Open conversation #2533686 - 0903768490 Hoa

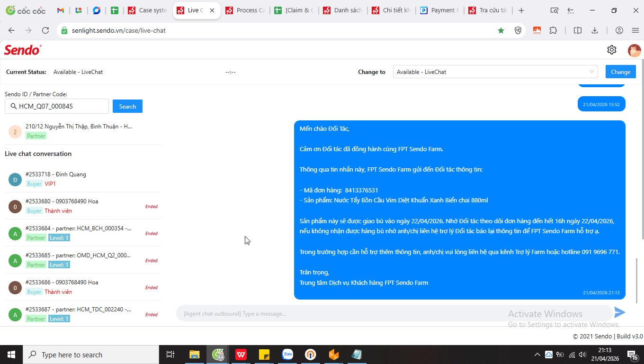[83, 287]
